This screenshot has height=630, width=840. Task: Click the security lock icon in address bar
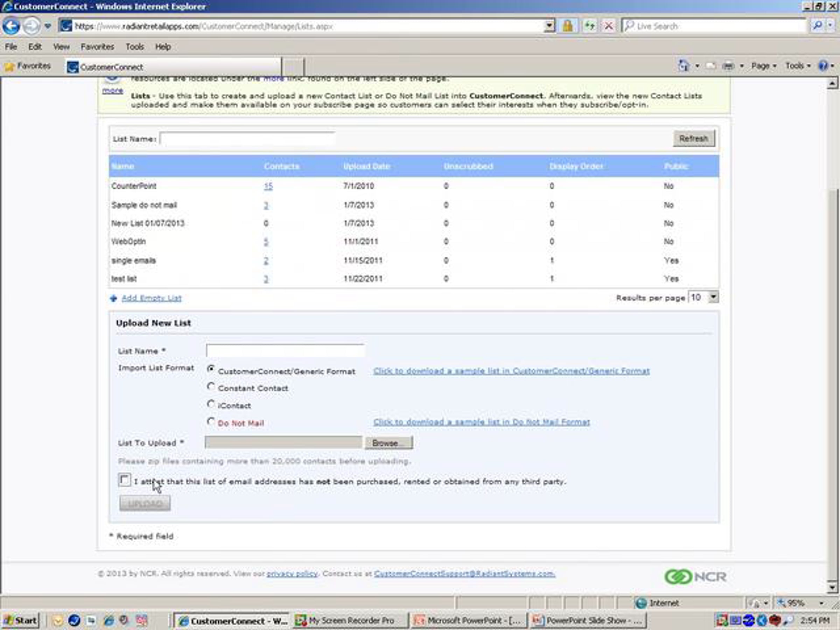[567, 26]
